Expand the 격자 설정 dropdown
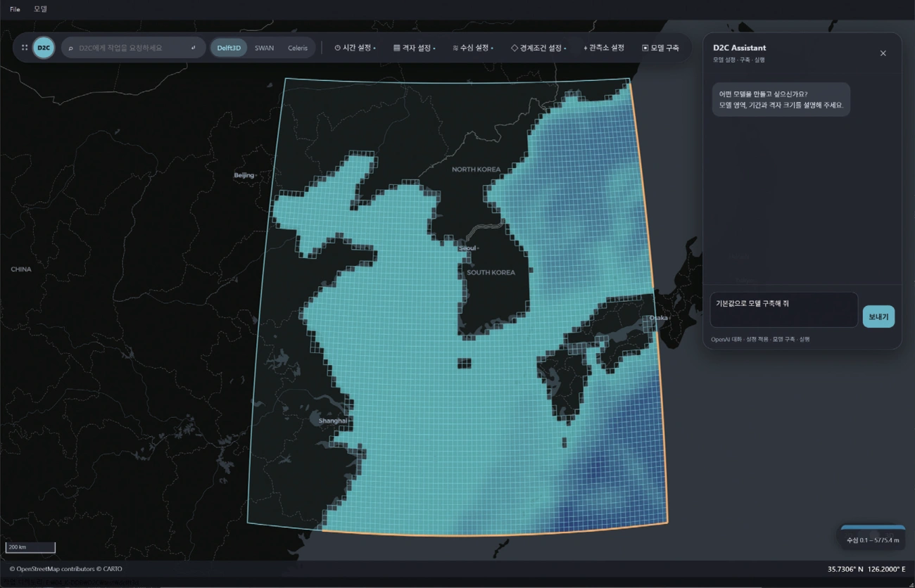This screenshot has width=915, height=588. pos(414,48)
